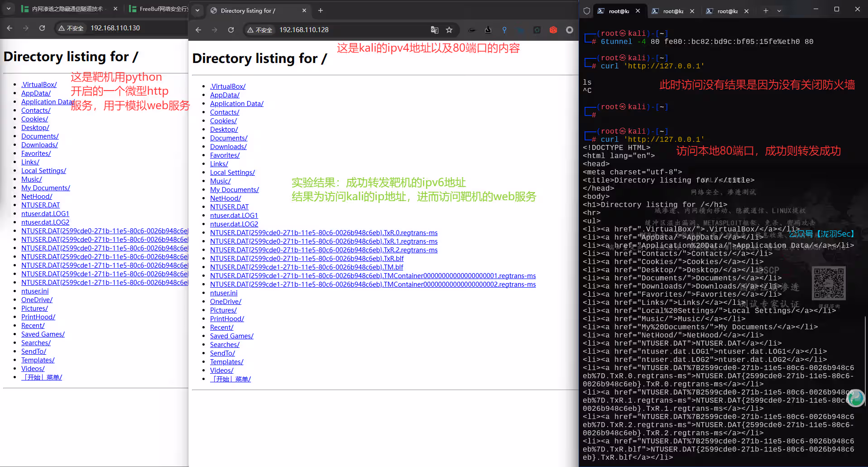Switch to the second root@kali terminal tab
This screenshot has height=467, width=868.
[x=673, y=11]
